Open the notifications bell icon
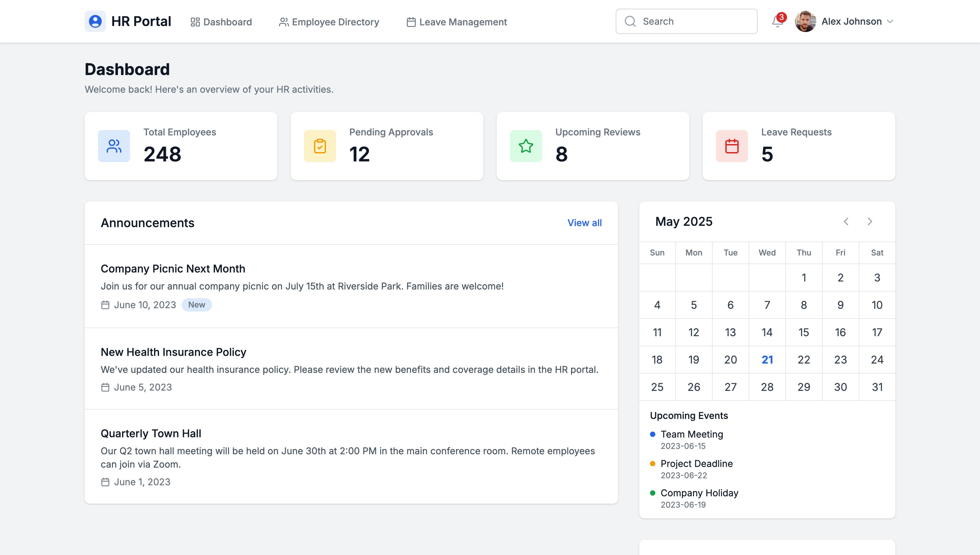The height and width of the screenshot is (555, 980). tap(777, 21)
